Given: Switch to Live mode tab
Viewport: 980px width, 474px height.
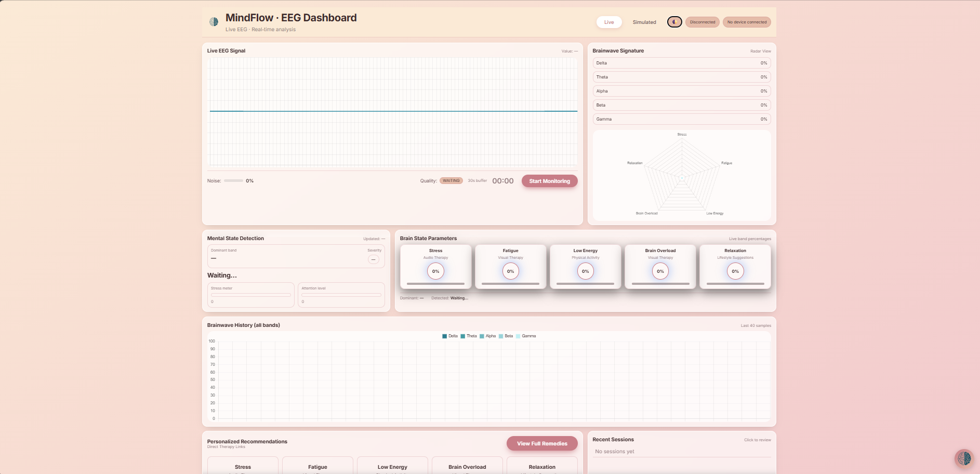Looking at the screenshot, I should pyautogui.click(x=609, y=22).
